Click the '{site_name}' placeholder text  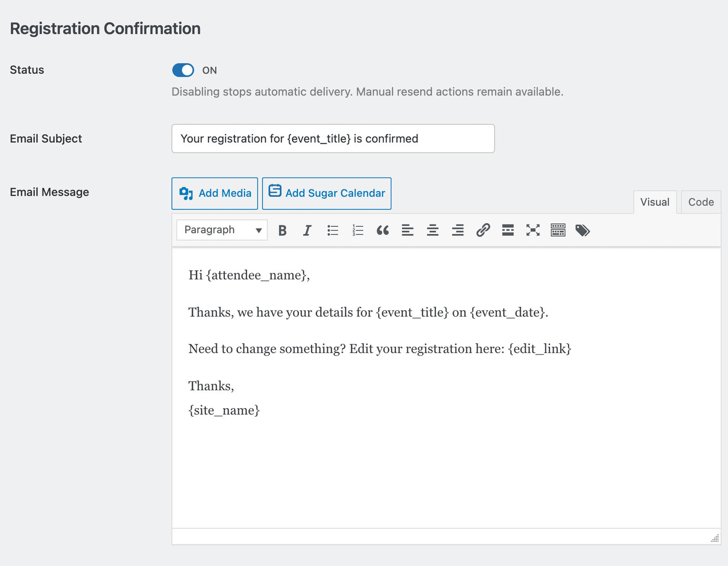tap(224, 410)
